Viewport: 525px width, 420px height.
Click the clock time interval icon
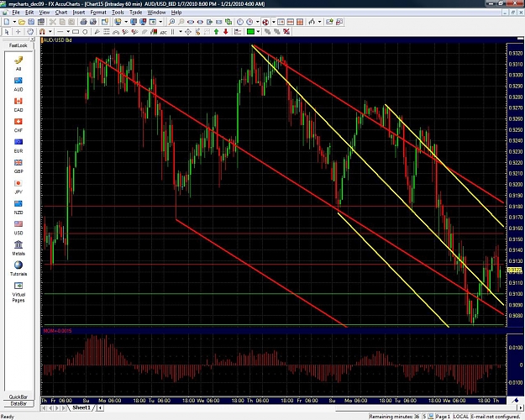pyautogui.click(x=240, y=22)
